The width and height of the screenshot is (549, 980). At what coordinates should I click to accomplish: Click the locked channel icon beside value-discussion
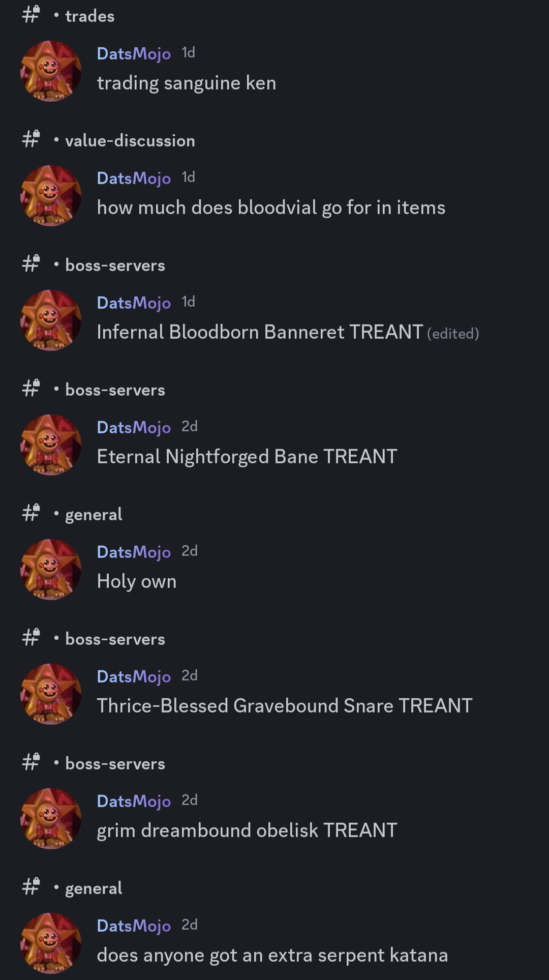[x=31, y=139]
